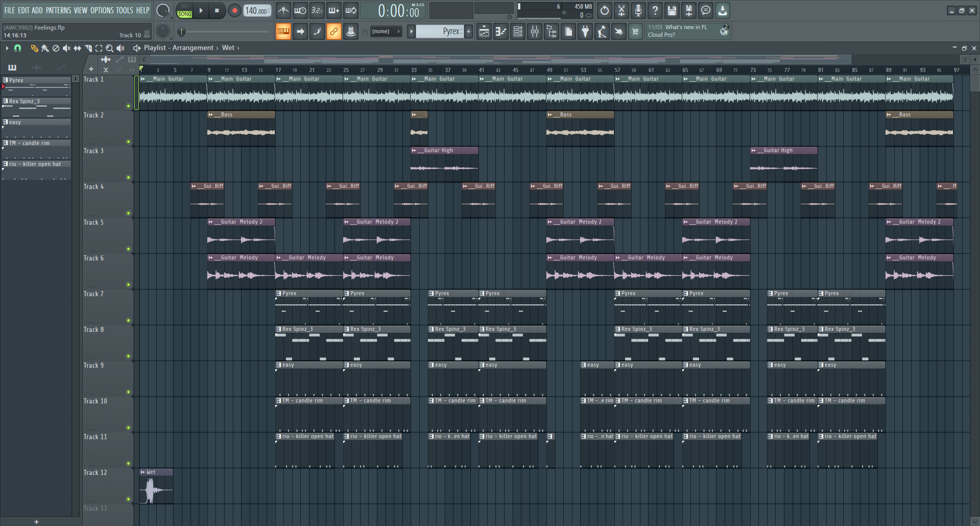The image size is (980, 526).
Task: Mute Track 7 using its green dot
Action: click(128, 321)
